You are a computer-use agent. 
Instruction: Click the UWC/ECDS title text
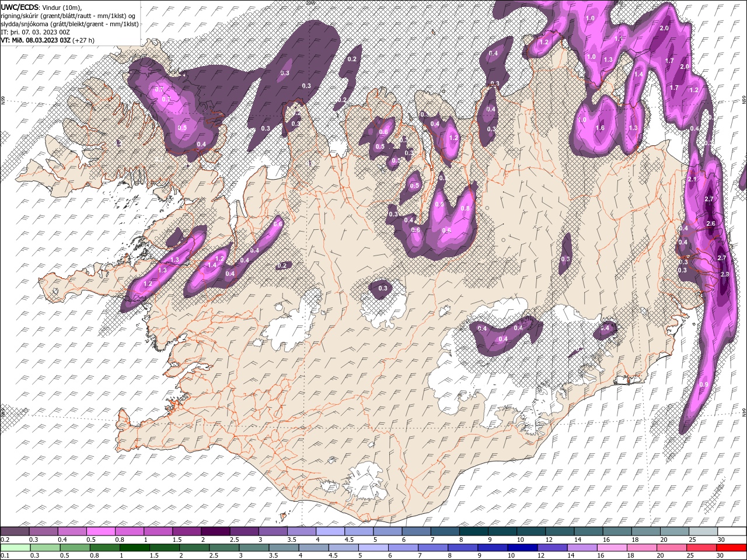point(20,7)
